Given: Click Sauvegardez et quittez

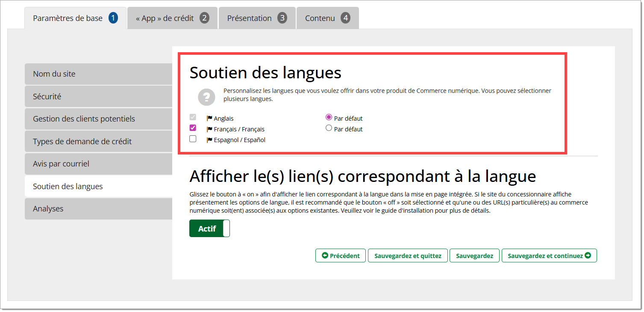Looking at the screenshot, I should click(408, 256).
